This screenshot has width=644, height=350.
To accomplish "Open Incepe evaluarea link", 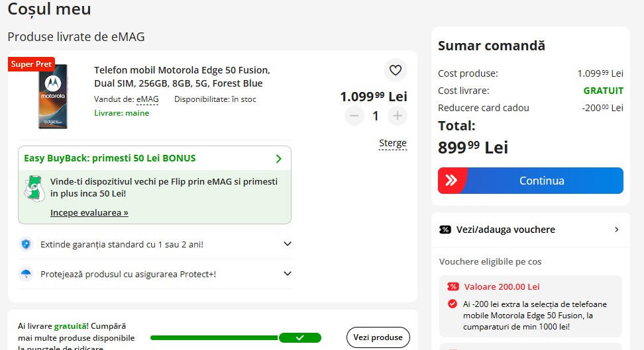I will point(89,212).
